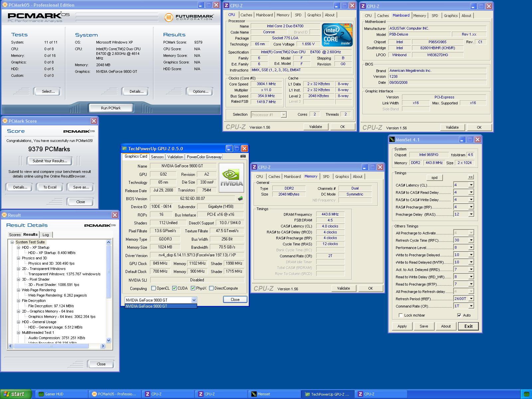
Task: Click Apply in MemSet
Action: [x=402, y=326]
